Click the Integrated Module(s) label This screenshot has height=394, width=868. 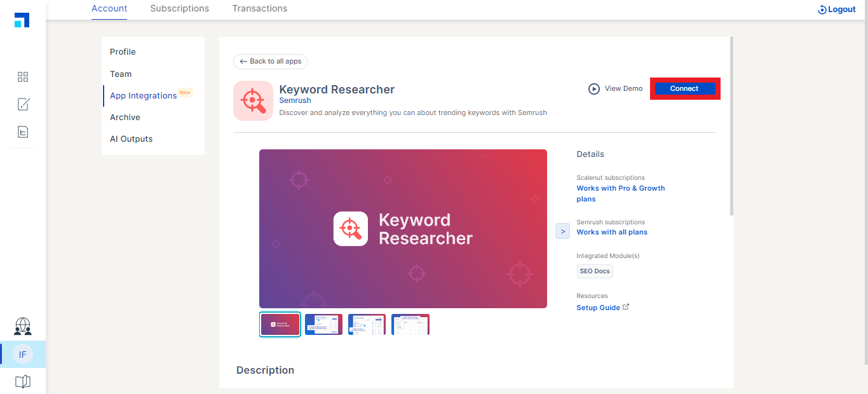tap(608, 256)
